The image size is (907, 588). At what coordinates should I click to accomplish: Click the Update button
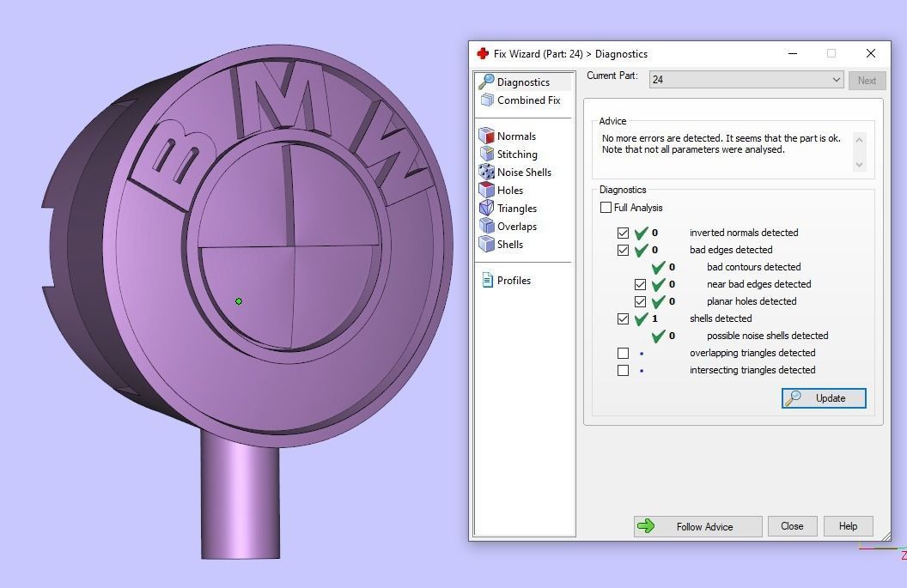[x=824, y=397]
